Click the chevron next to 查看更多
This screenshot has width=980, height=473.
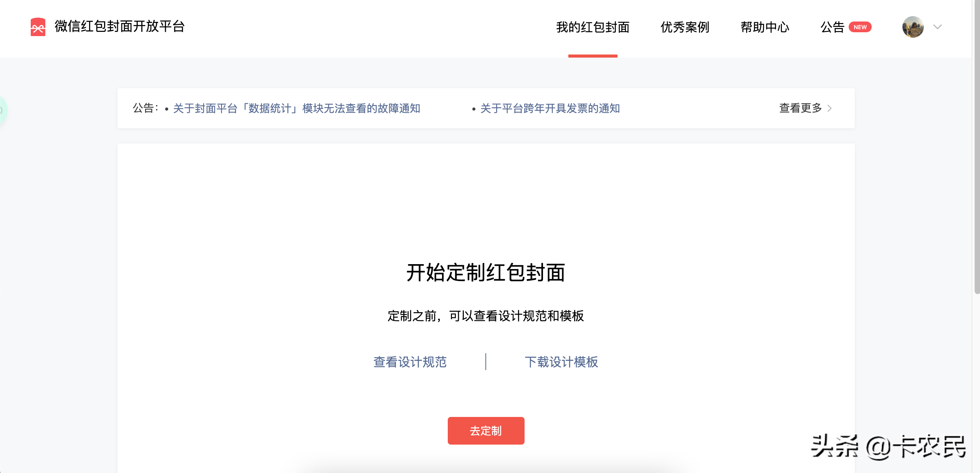tap(829, 108)
